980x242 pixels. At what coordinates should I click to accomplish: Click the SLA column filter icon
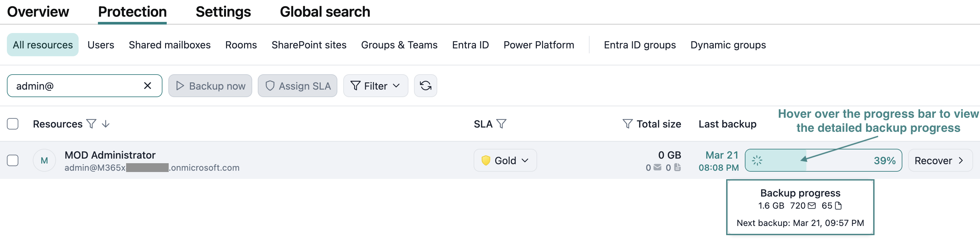[x=501, y=124]
